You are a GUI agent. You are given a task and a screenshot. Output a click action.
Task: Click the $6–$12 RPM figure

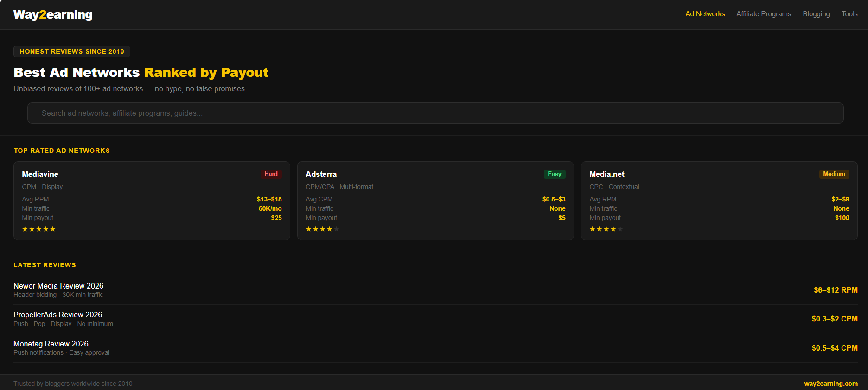pos(836,290)
